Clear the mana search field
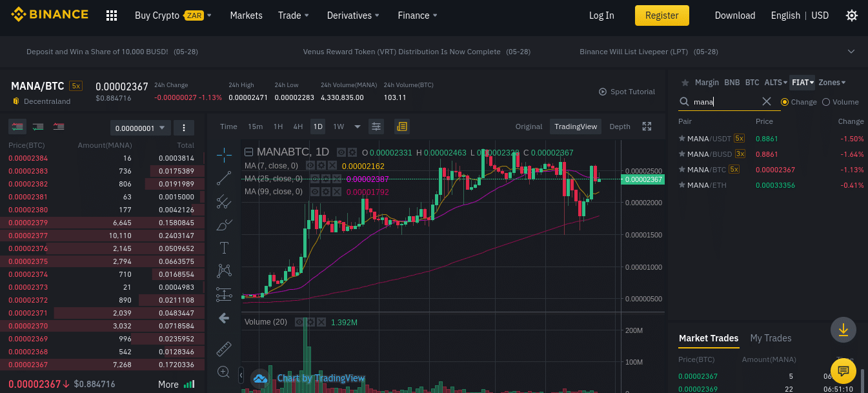The width and height of the screenshot is (868, 393). [x=767, y=101]
